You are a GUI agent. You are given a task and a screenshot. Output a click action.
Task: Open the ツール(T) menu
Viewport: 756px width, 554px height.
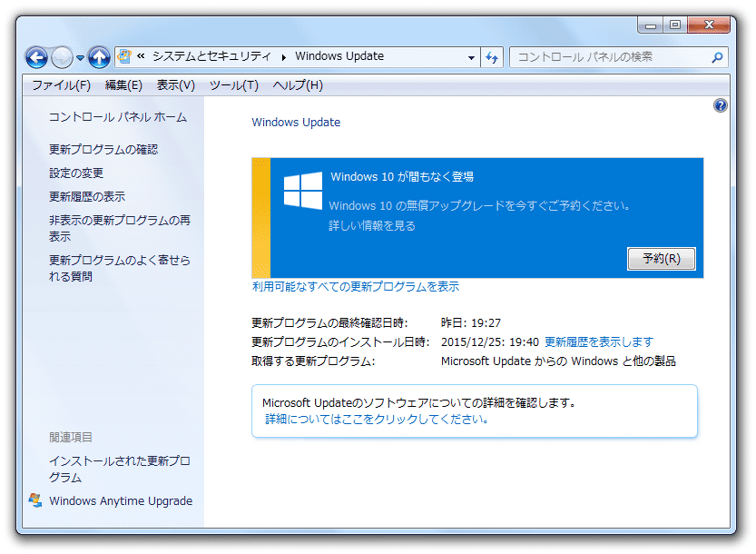pyautogui.click(x=234, y=85)
